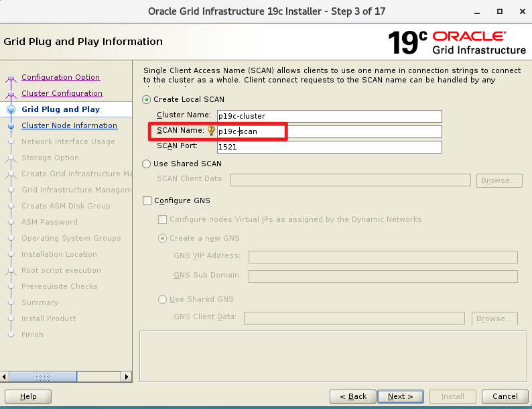Click the Grid Plug and Play step bullet
Image resolution: width=532 pixels, height=409 pixels.
click(11, 109)
